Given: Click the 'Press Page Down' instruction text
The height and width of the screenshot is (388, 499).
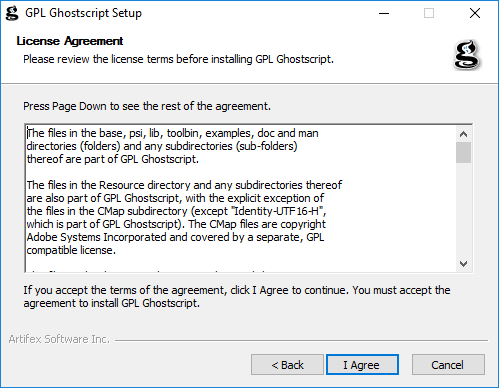Looking at the screenshot, I should 147,106.
